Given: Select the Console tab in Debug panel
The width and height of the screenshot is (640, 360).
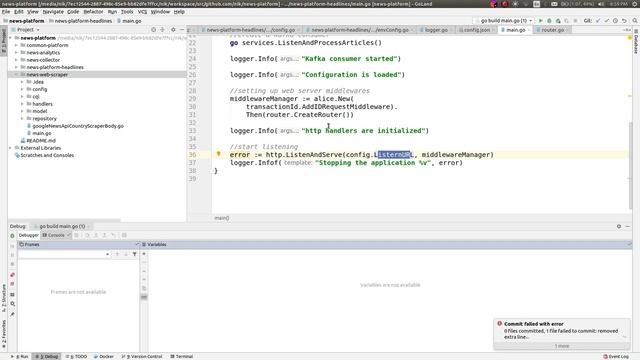Looking at the screenshot, I should [x=56, y=235].
